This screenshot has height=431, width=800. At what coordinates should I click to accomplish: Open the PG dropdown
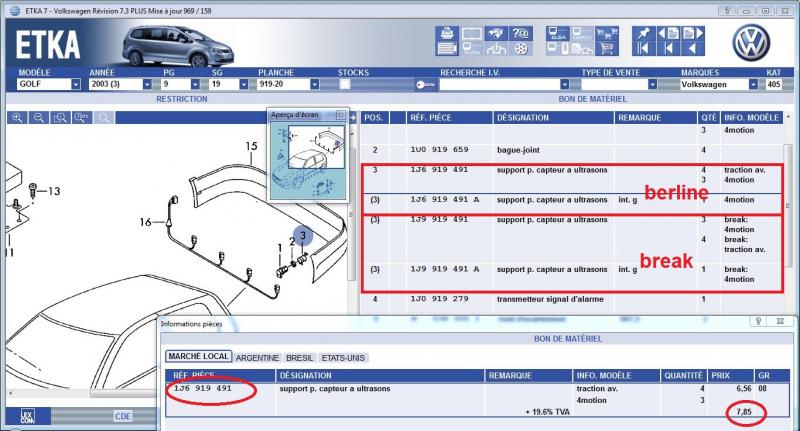coord(195,84)
